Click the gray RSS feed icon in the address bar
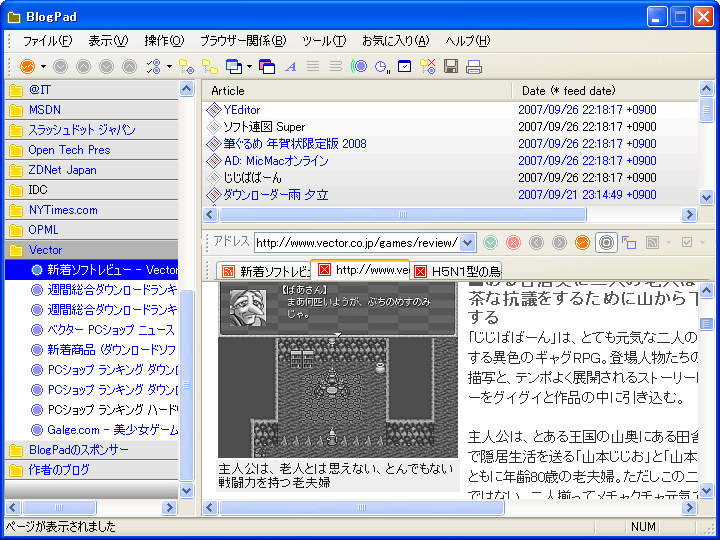Screen dimensions: 720x540 [x=652, y=242]
